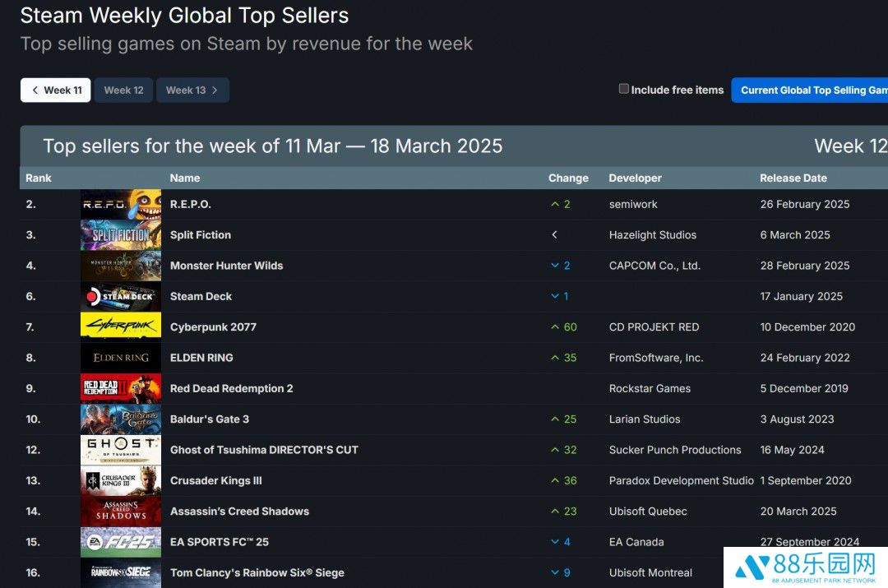Open the ELDEN RING title link
This screenshot has height=588, width=888.
(201, 358)
